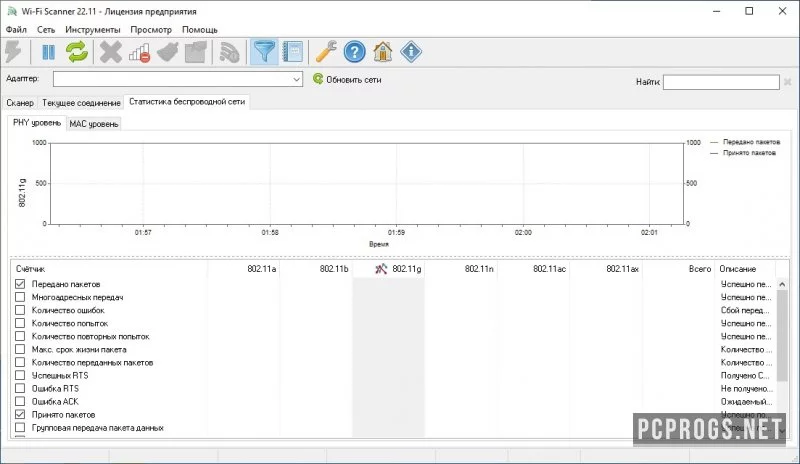Open the Просмотр menu
800x464 pixels.
click(151, 30)
